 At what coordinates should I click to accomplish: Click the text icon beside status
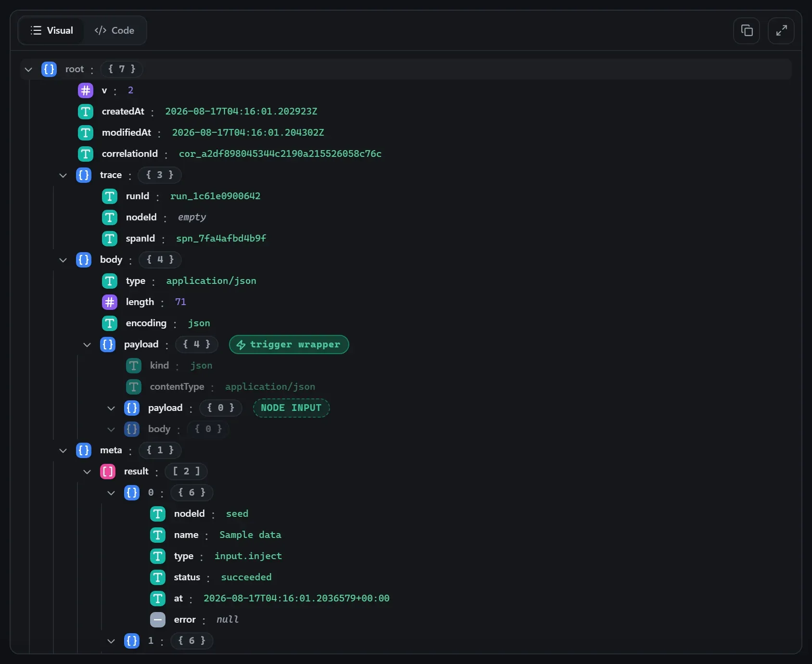click(x=158, y=577)
